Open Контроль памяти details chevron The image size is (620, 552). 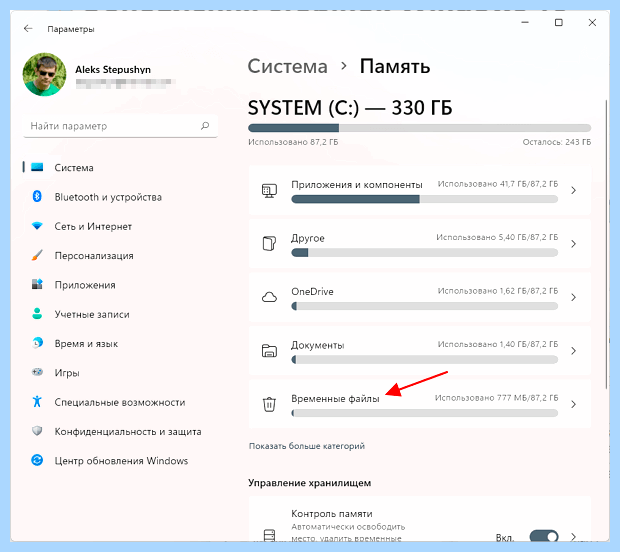(573, 537)
